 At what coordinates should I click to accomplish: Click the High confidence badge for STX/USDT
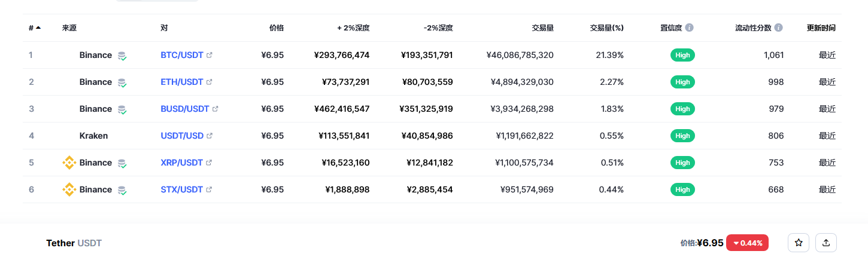682,189
